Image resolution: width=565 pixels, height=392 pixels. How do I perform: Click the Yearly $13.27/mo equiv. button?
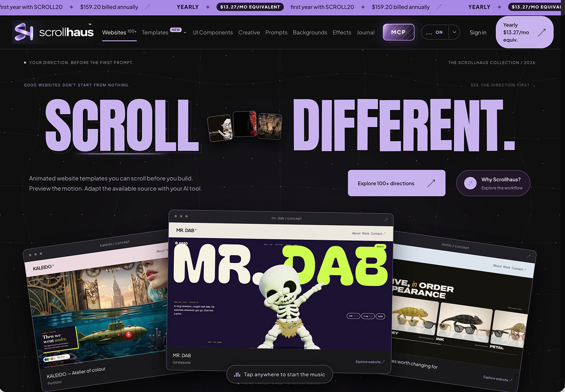pyautogui.click(x=524, y=32)
